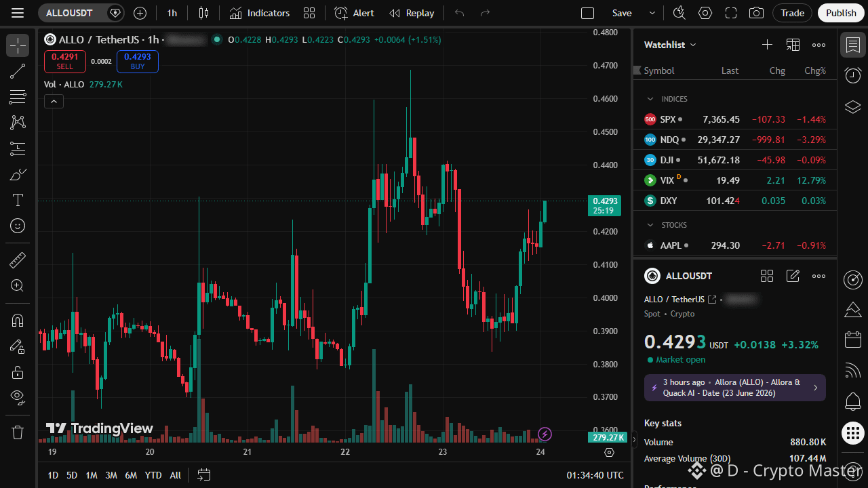Image resolution: width=868 pixels, height=488 pixels.
Task: Take a chart snapshot with camera icon
Action: tap(756, 13)
